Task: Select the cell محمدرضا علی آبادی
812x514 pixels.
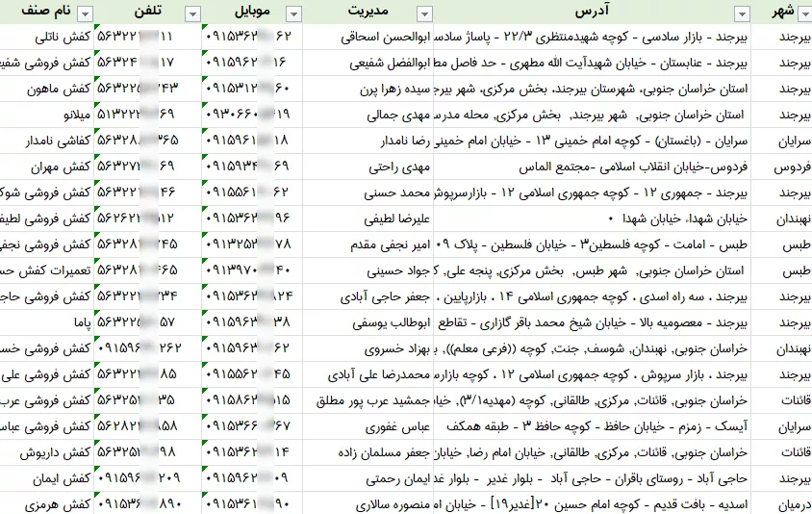Action: (x=368, y=374)
